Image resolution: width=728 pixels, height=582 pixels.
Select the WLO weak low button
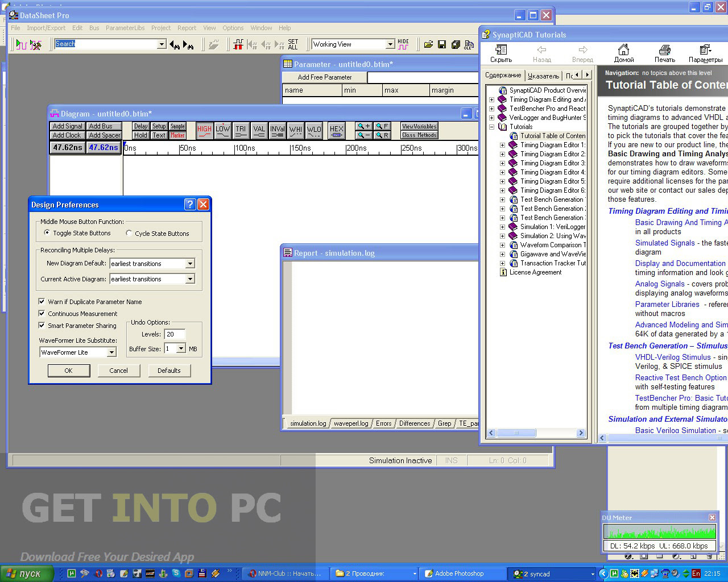314,131
